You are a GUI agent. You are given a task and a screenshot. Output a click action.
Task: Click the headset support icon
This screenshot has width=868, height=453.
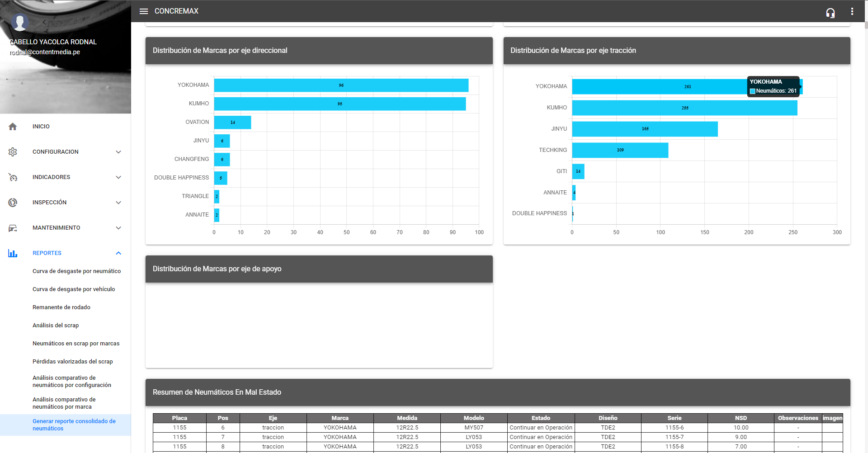coord(830,13)
